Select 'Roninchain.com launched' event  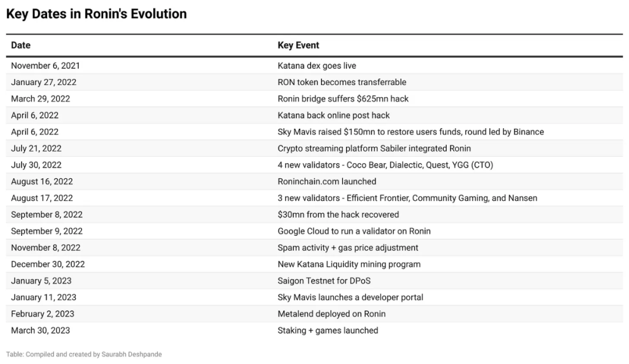327,181
